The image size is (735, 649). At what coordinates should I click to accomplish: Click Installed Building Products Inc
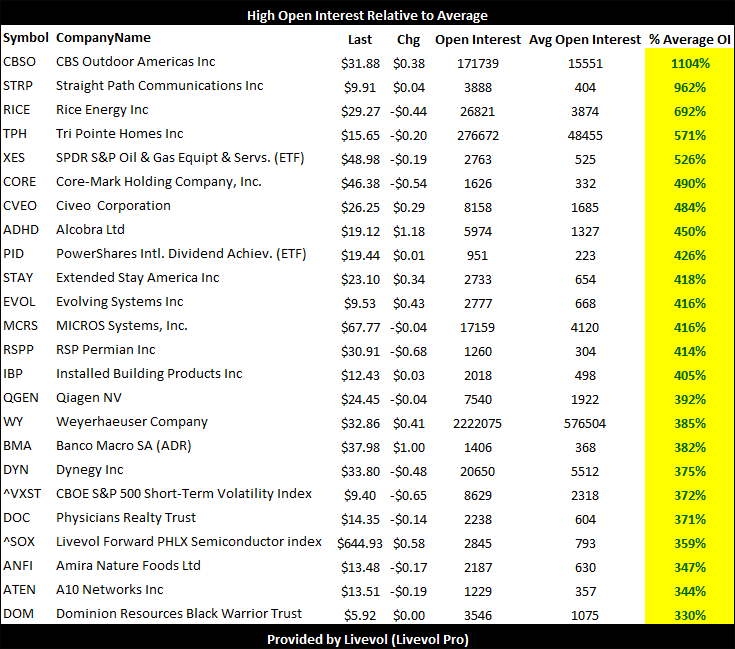[149, 373]
